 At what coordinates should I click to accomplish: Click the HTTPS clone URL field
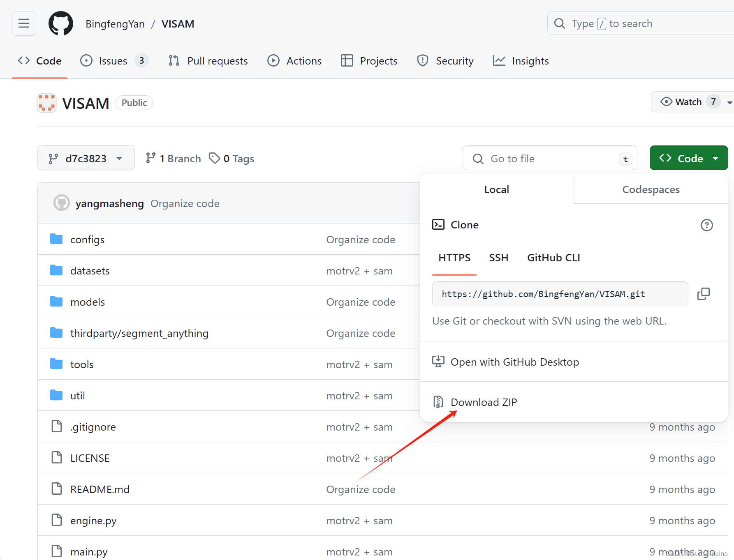[x=560, y=294]
